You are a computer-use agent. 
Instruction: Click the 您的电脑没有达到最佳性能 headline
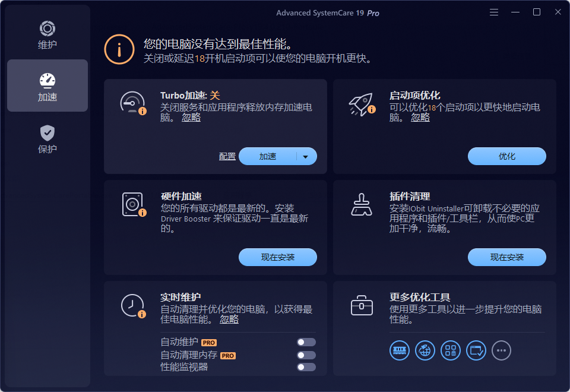click(x=218, y=44)
